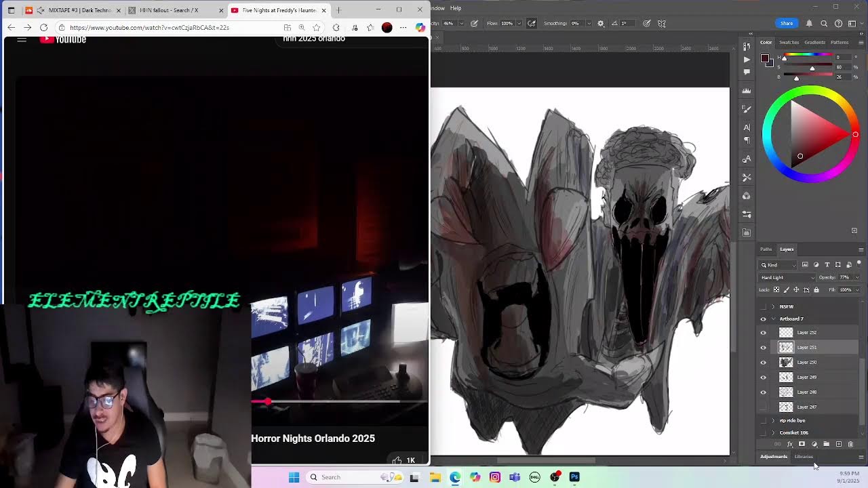The image size is (868, 488).
Task: Open the Libraries tab
Action: (804, 457)
